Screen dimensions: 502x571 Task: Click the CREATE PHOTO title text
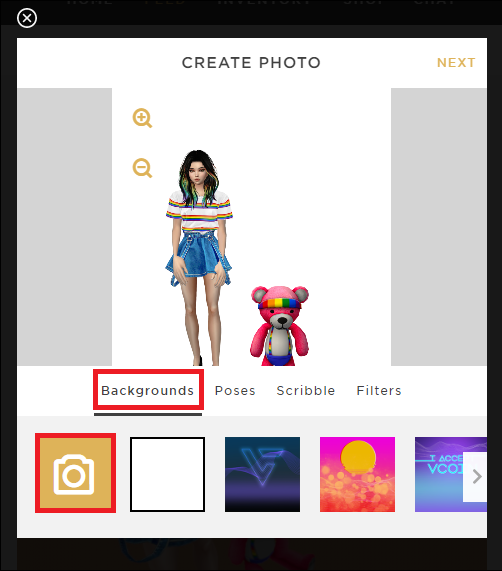(251, 63)
